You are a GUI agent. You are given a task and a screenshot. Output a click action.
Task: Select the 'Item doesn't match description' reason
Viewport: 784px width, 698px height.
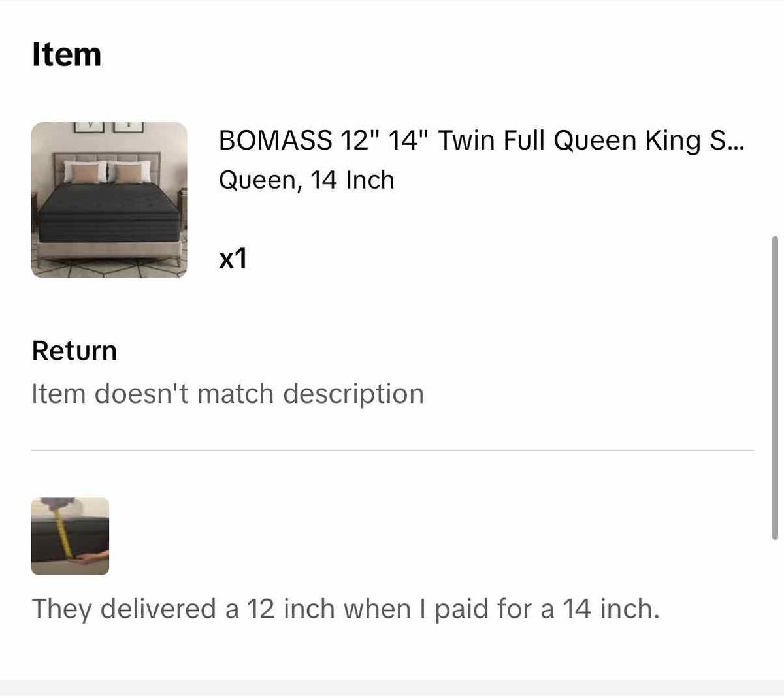point(228,393)
